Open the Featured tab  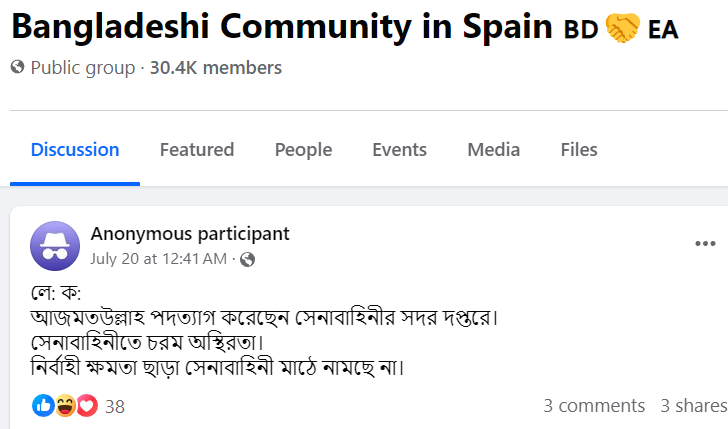pos(197,150)
